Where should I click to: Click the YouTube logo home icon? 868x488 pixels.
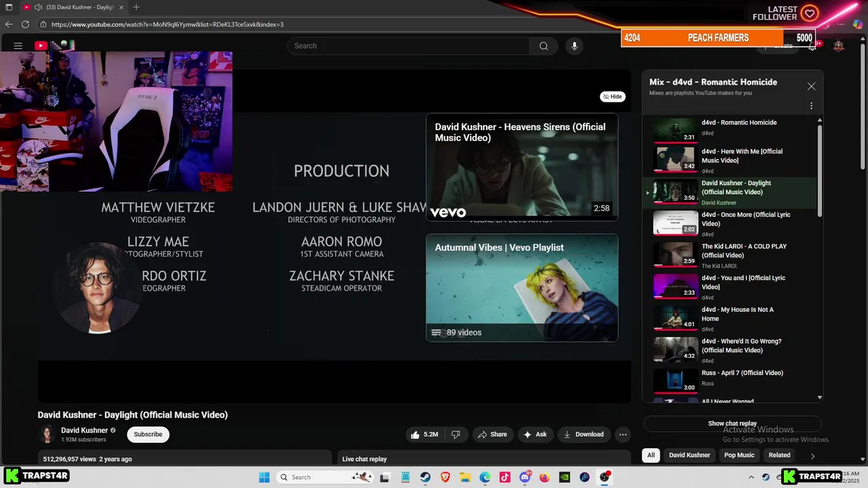[x=41, y=46]
